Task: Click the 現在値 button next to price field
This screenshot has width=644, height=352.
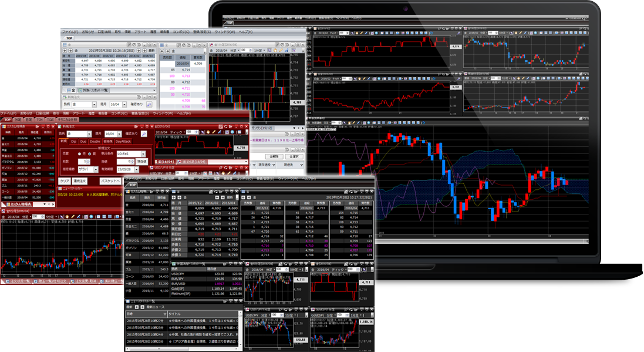Action: click(142, 161)
